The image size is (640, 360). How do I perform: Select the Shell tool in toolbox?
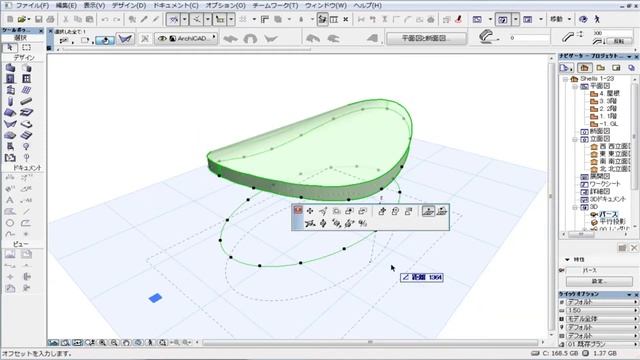pyautogui.click(x=10, y=124)
